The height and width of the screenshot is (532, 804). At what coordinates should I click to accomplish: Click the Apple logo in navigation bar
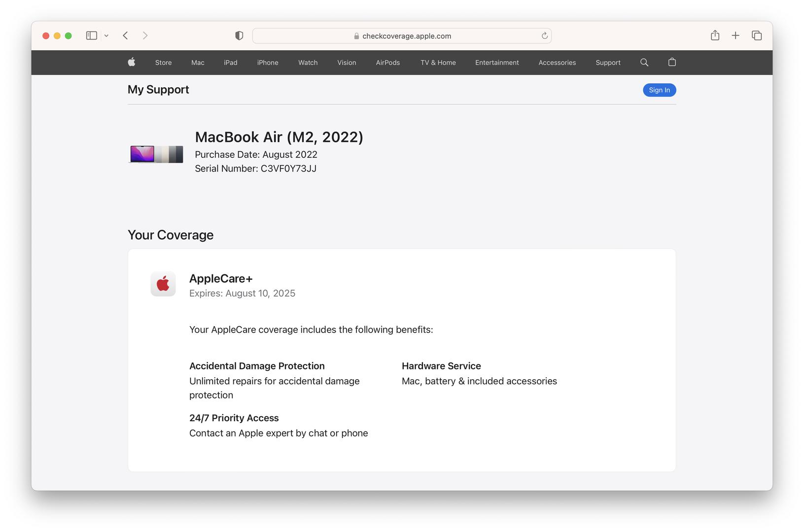pyautogui.click(x=132, y=62)
